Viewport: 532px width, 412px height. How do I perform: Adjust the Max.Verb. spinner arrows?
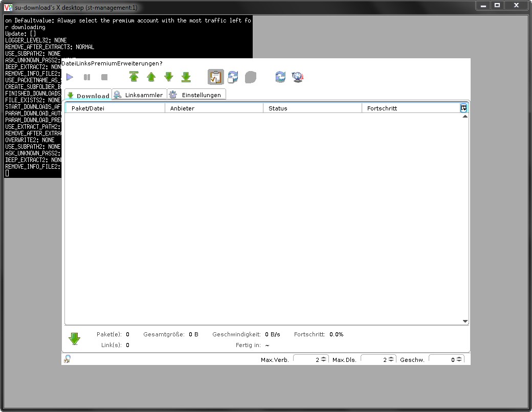pos(324,360)
